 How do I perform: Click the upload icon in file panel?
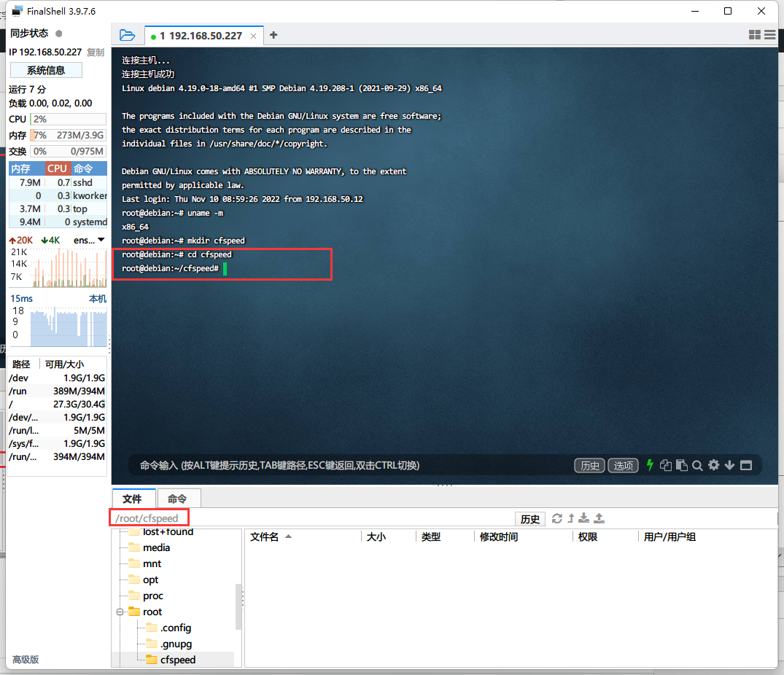point(599,518)
